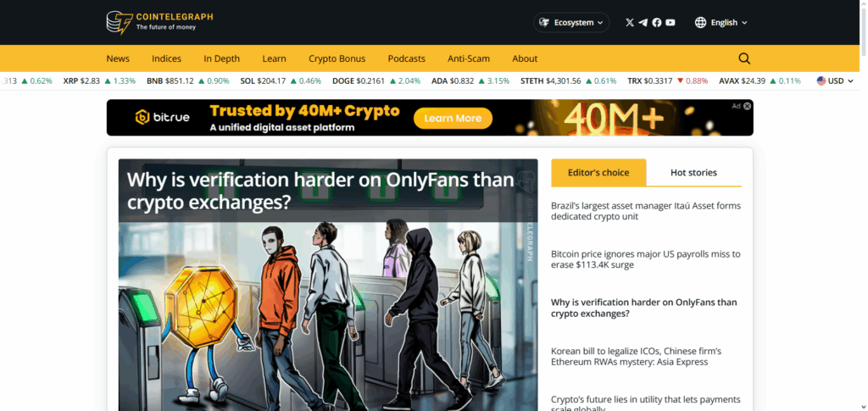Open the Brazil's Itaú Asset crypto unit story
868x411 pixels.
[645, 211]
